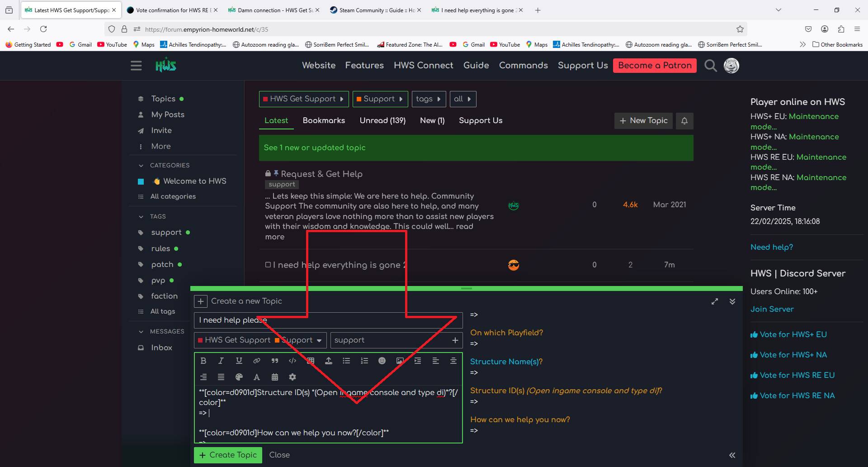Screen dimensions: 868x467
Task: Minimize the composer panel with the double chevron
Action: point(732,301)
